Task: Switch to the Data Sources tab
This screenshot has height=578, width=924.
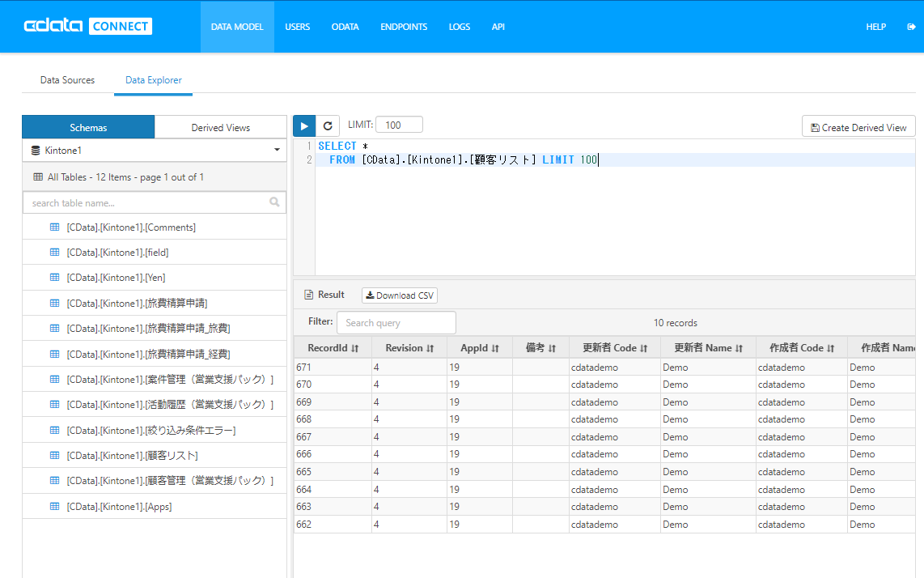Action: pyautogui.click(x=67, y=80)
